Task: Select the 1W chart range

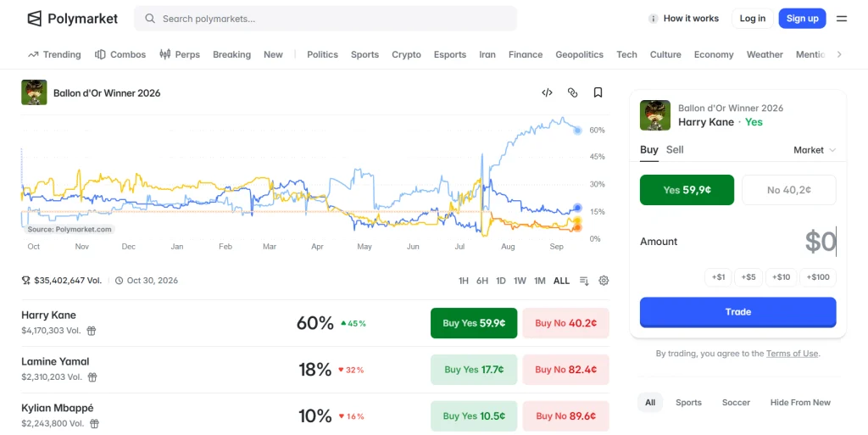Action: (520, 281)
